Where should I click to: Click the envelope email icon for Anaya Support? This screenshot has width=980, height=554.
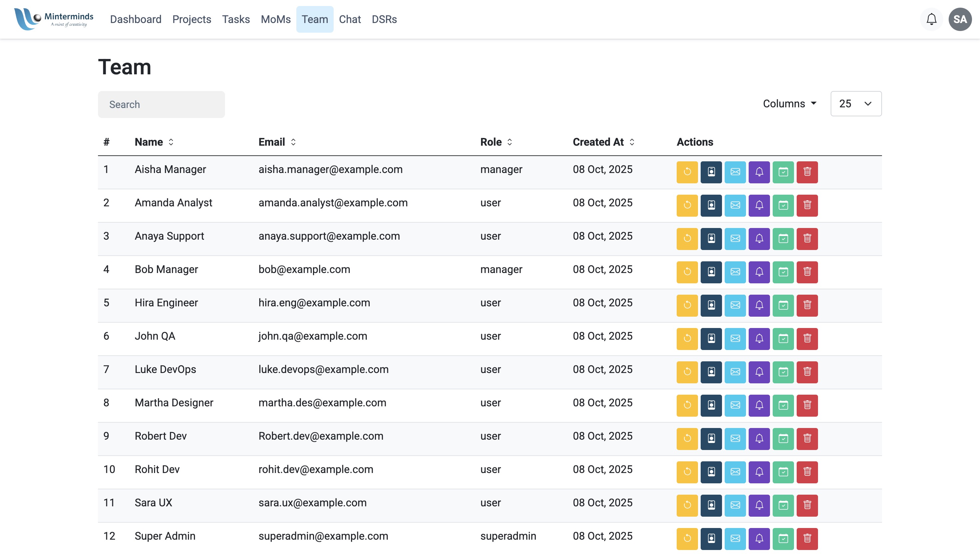[x=735, y=239]
